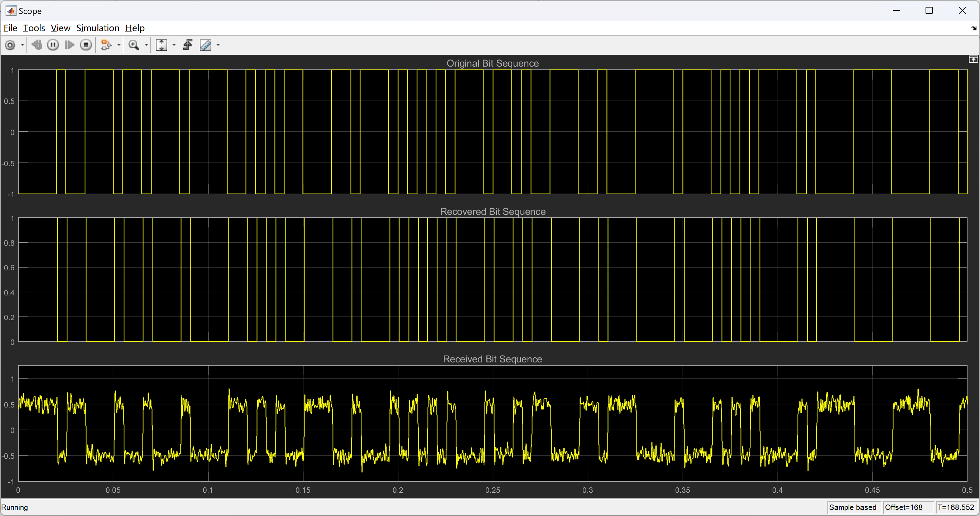The image size is (980, 516).
Task: Open the Tools menu
Action: [x=34, y=28]
